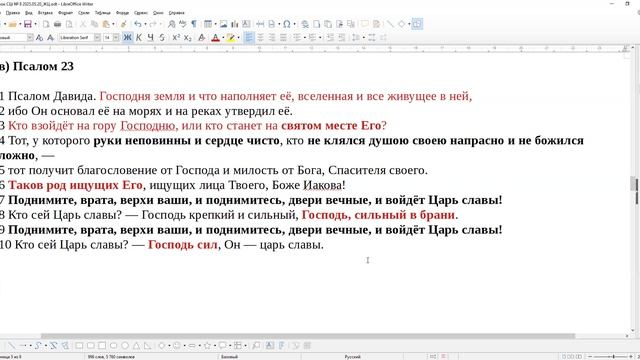The width and height of the screenshot is (640, 360).
Task: Run the spelling check icon
Action: 182,24
